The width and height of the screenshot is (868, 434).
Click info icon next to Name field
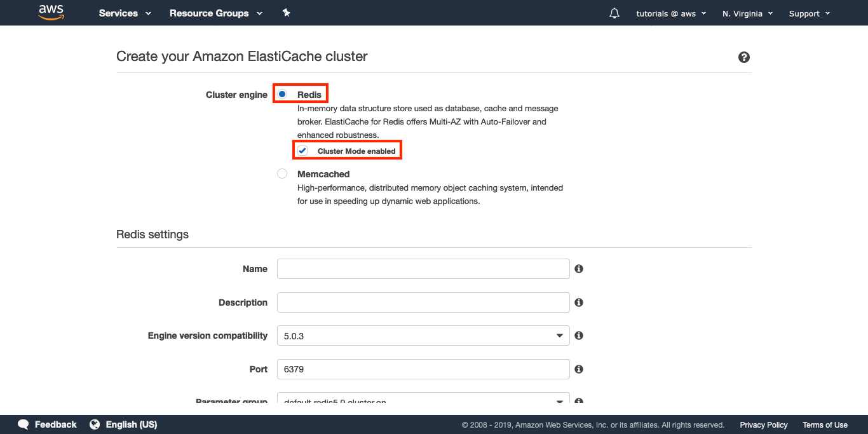click(x=579, y=269)
